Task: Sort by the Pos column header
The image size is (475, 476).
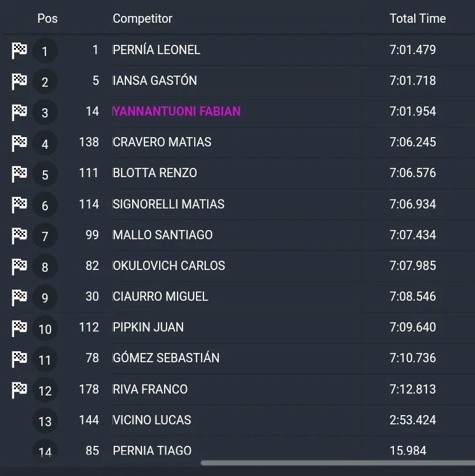Action: point(47,18)
